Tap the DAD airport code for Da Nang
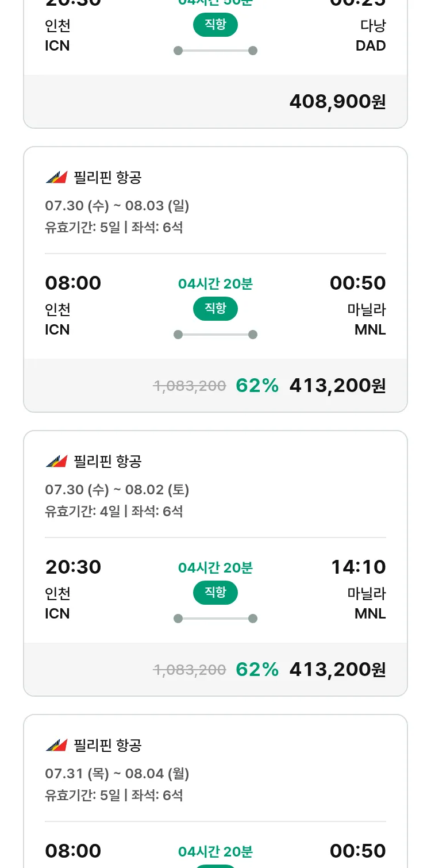The height and width of the screenshot is (868, 431). pos(371,46)
